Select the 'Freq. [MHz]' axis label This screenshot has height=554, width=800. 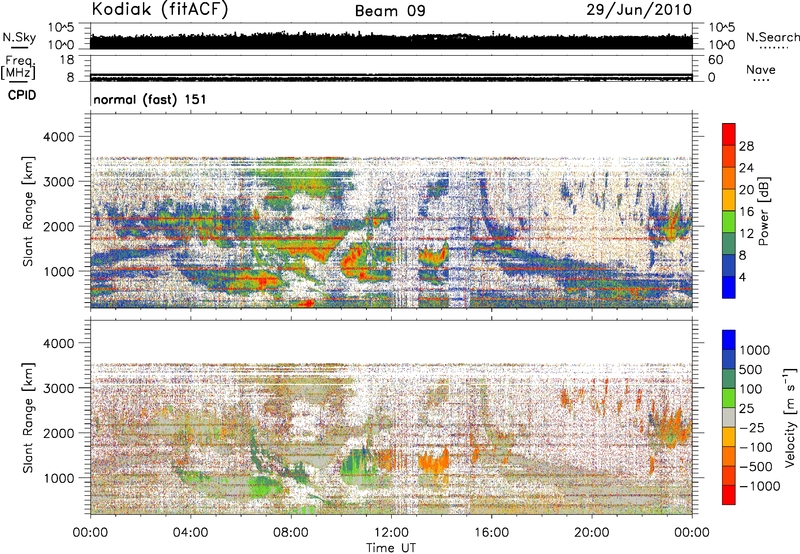tap(18, 67)
